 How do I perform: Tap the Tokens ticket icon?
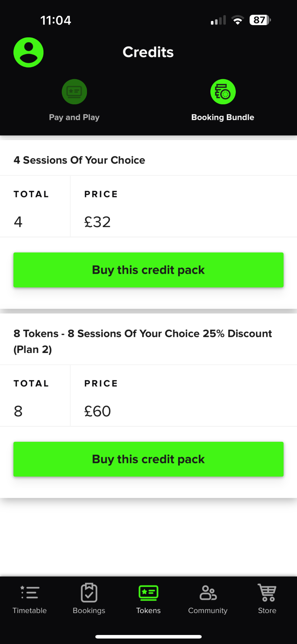[148, 593]
